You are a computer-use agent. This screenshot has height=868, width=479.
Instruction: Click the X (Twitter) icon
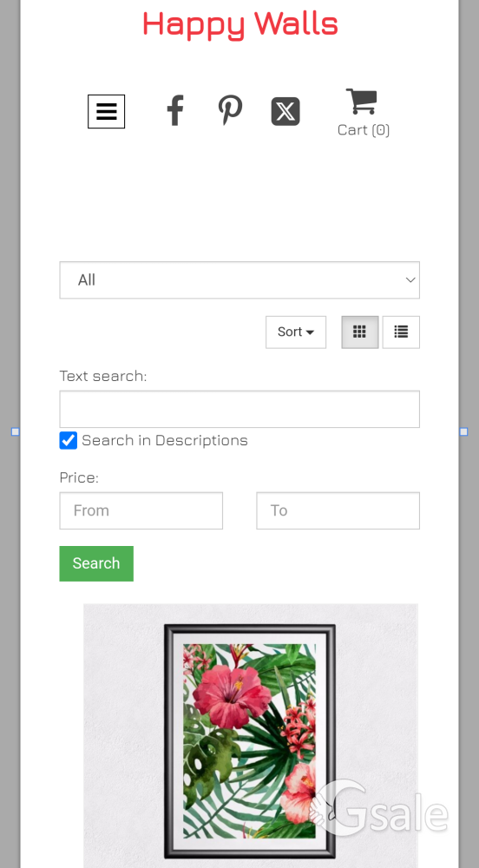[x=285, y=111]
